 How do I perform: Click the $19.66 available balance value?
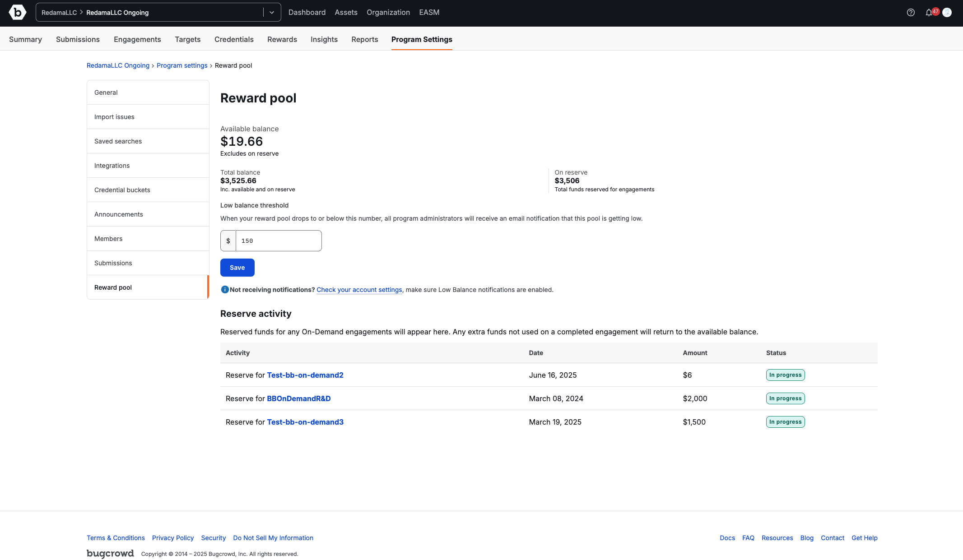242,141
